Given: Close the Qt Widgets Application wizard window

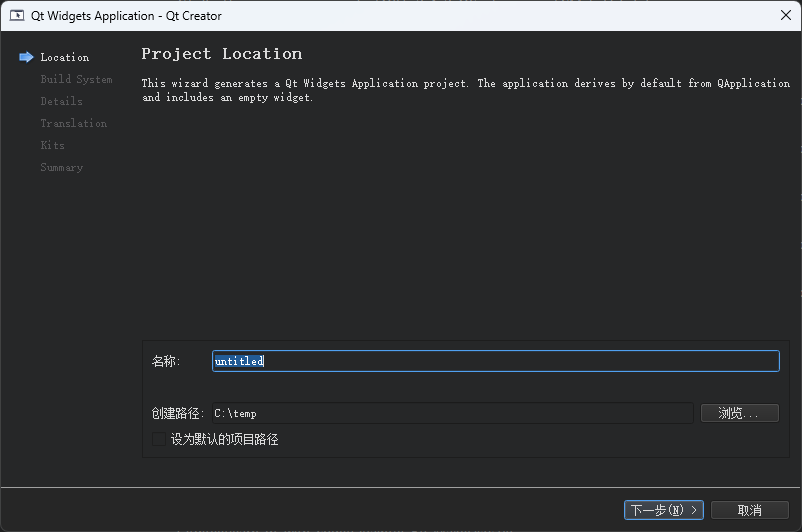Looking at the screenshot, I should tap(787, 15).
